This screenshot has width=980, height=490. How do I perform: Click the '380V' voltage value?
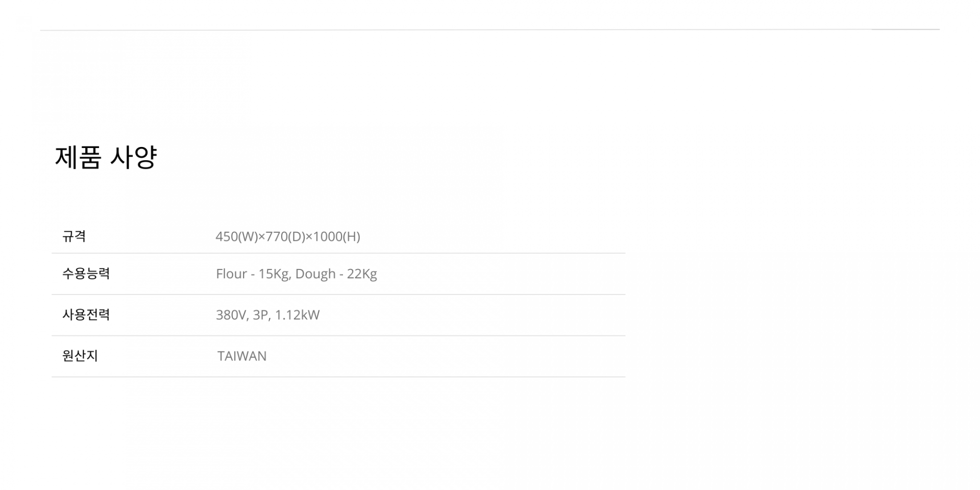[x=231, y=315]
